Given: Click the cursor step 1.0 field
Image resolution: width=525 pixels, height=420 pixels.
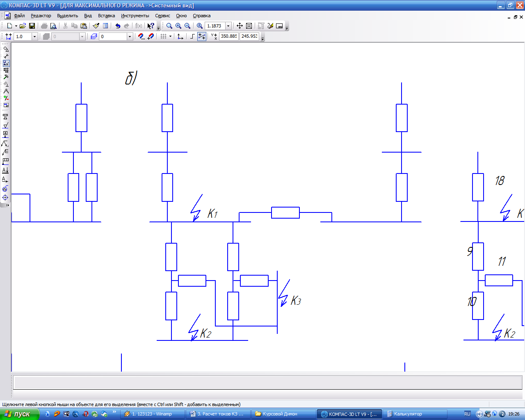Looking at the screenshot, I should (23, 37).
